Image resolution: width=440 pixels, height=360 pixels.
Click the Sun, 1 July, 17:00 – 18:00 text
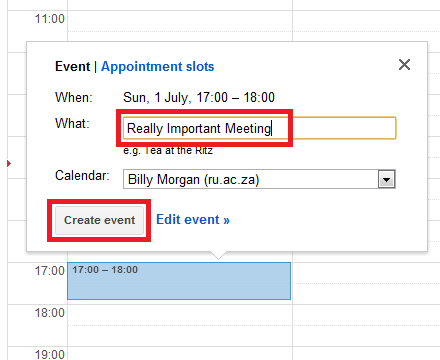click(199, 98)
